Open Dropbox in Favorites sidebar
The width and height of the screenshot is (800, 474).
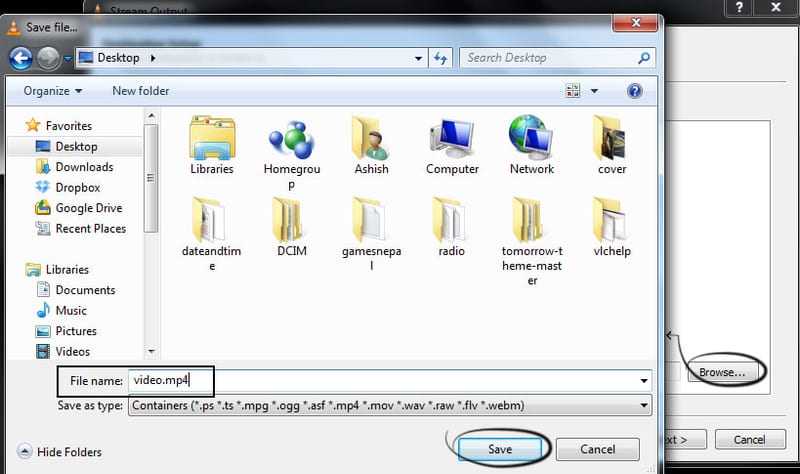pos(68,187)
